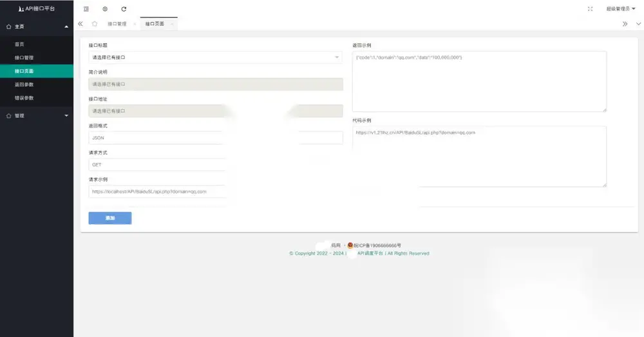Click the Copyright 2022 - 2024 text
644x337 pixels.
[316, 254]
